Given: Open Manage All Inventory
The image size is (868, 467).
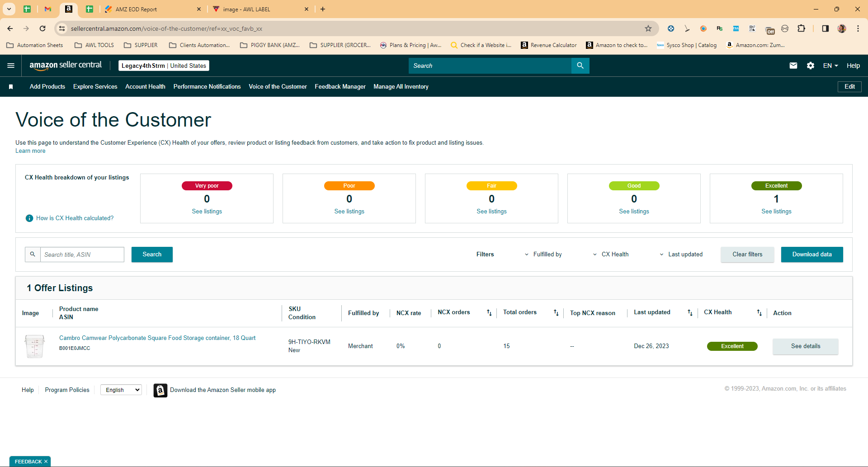Looking at the screenshot, I should [x=401, y=87].
